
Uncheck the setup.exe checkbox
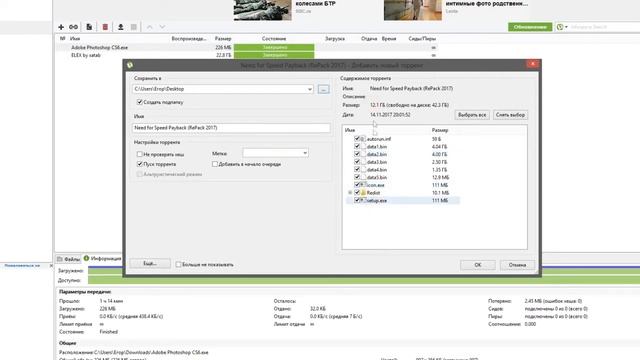pos(357,200)
